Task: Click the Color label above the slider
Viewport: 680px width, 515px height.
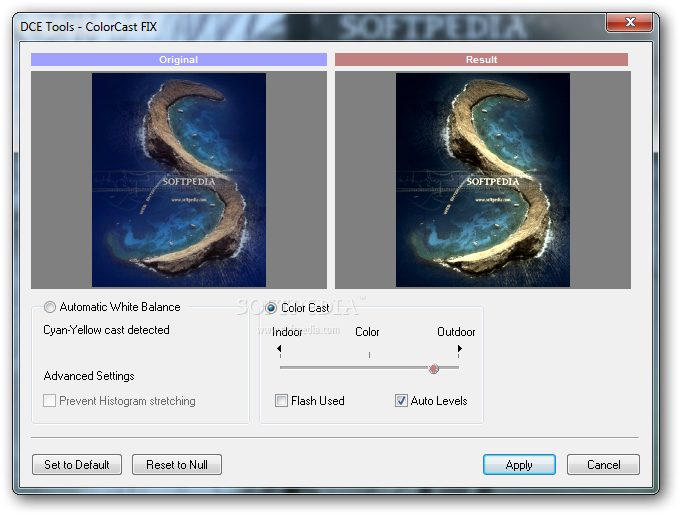Action: coord(367,332)
